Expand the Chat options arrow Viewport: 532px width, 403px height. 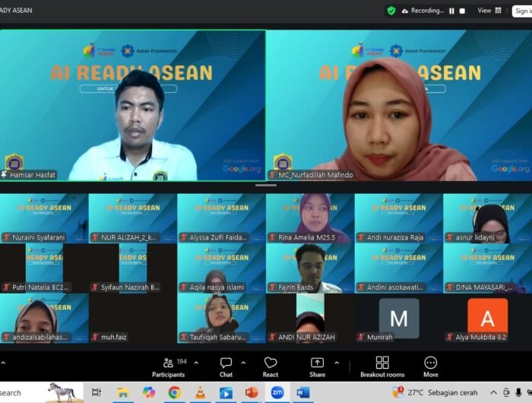(x=243, y=363)
